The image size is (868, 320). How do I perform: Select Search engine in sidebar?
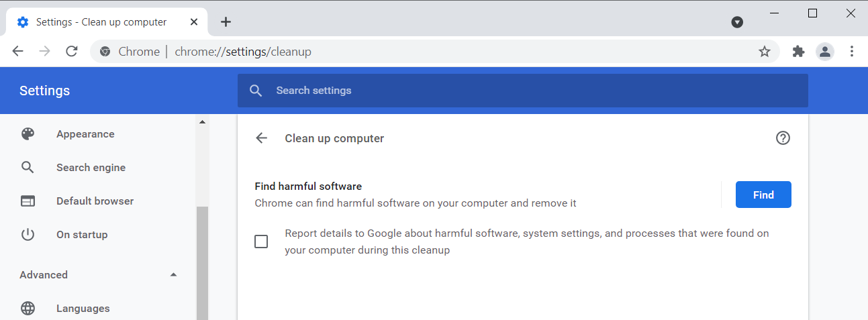click(91, 168)
